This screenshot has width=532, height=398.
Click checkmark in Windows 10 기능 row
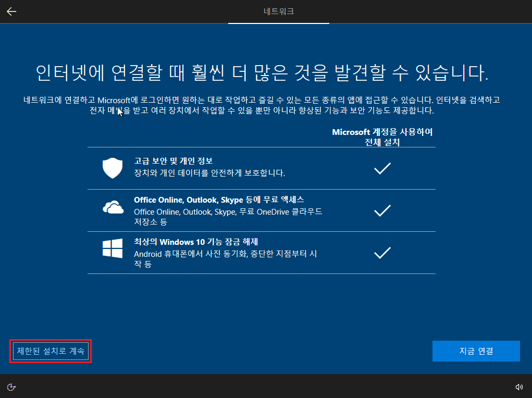coord(382,253)
